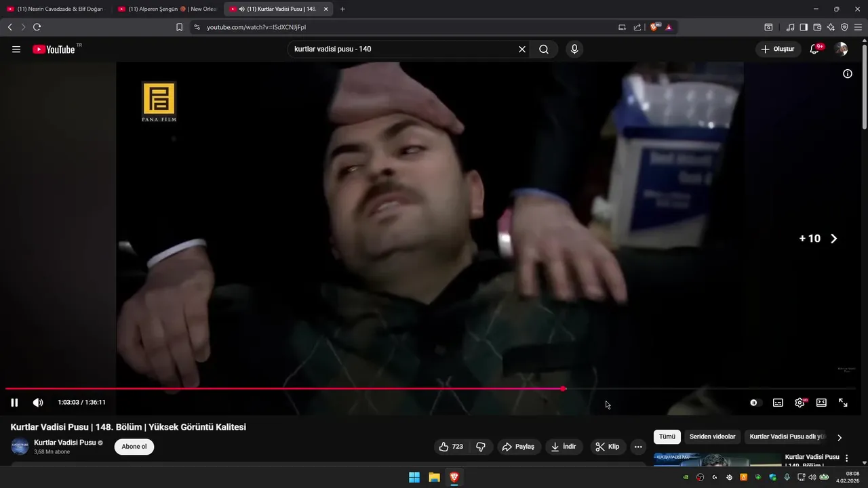This screenshot has height=488, width=868.
Task: Pause the video
Action: 14,403
